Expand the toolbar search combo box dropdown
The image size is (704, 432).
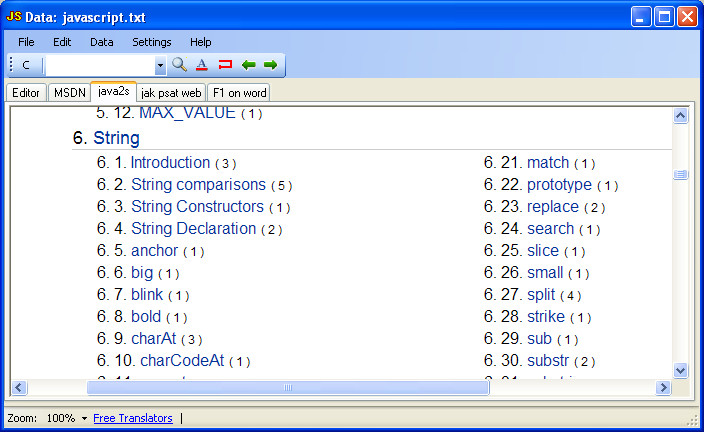pyautogui.click(x=160, y=65)
